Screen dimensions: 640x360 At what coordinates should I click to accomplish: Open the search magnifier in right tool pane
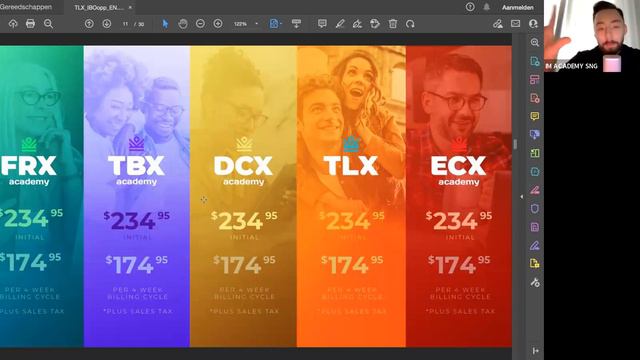coord(535,42)
